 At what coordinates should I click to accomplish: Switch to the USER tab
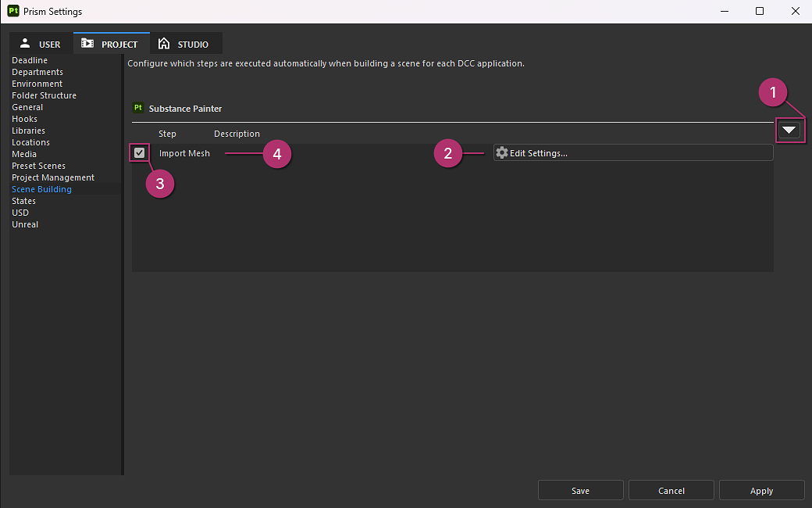pos(41,45)
